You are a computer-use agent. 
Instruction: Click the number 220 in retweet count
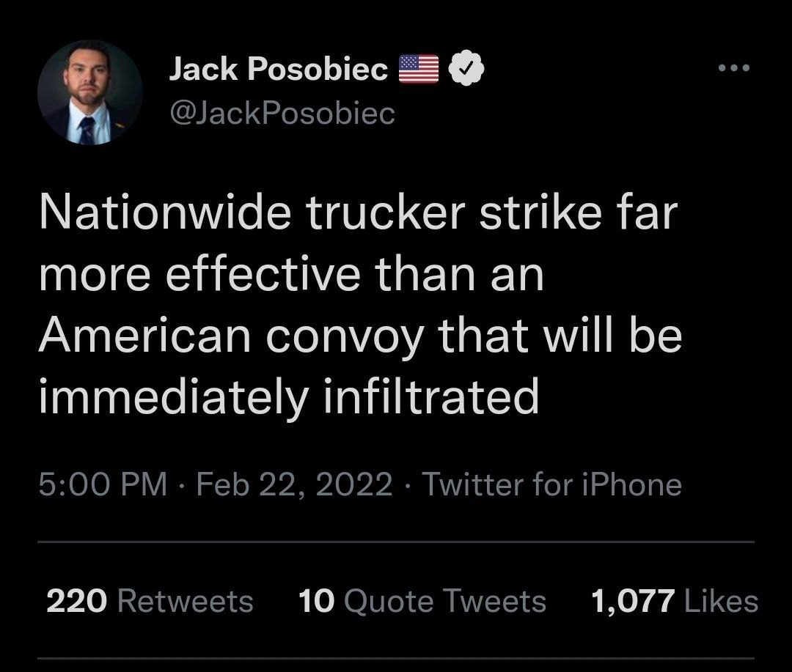(x=77, y=601)
